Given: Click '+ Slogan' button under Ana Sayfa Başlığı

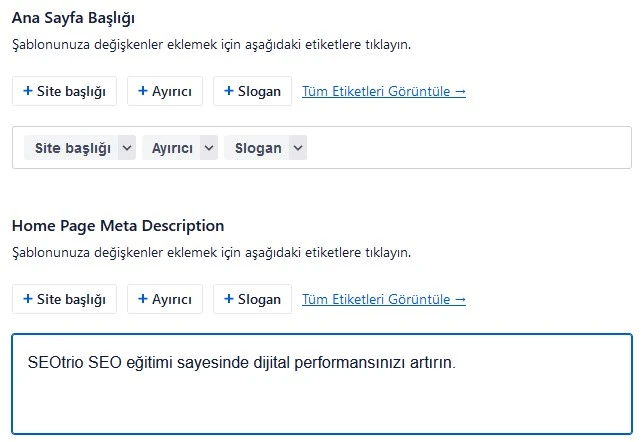Looking at the screenshot, I should pyautogui.click(x=252, y=91).
